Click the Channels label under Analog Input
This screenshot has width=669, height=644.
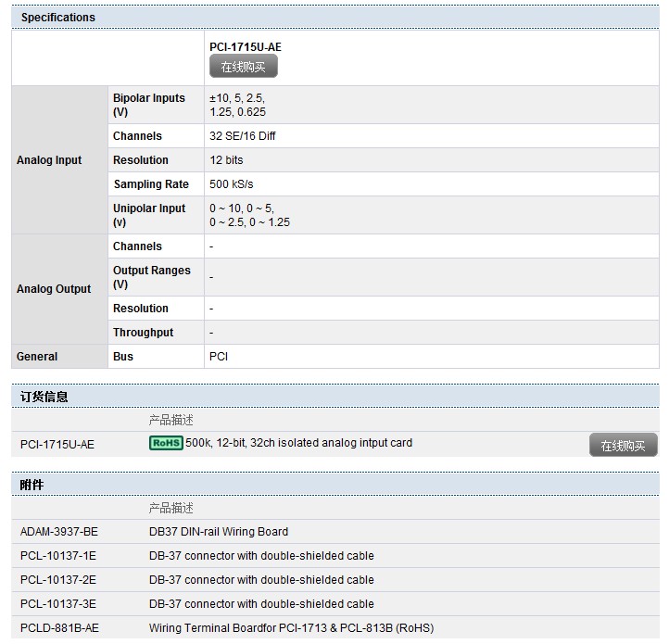(137, 136)
